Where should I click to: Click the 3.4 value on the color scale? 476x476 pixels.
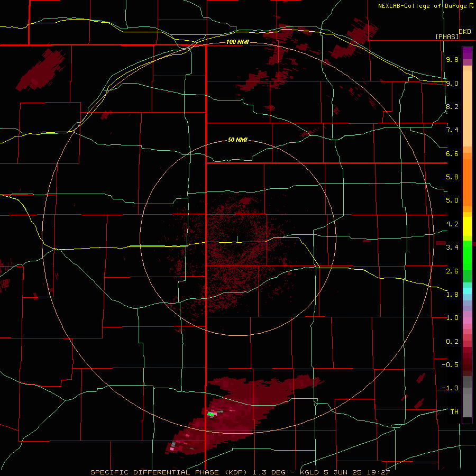point(452,248)
